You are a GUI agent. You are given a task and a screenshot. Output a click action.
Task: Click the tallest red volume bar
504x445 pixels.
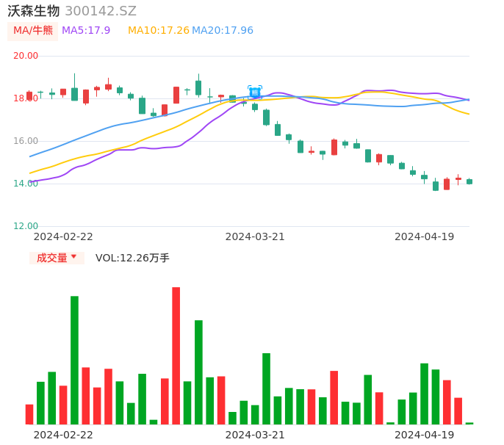pos(176,355)
